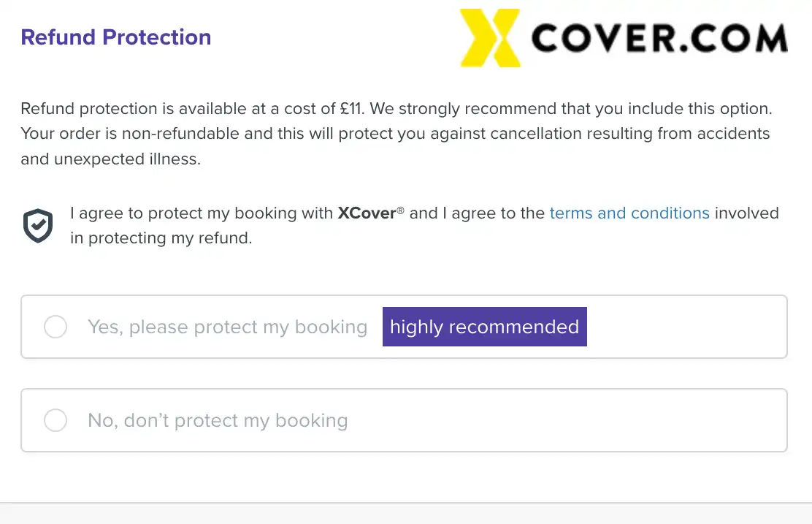Click the radio circle beside the Yes option
The width and height of the screenshot is (812, 524).
tap(55, 327)
